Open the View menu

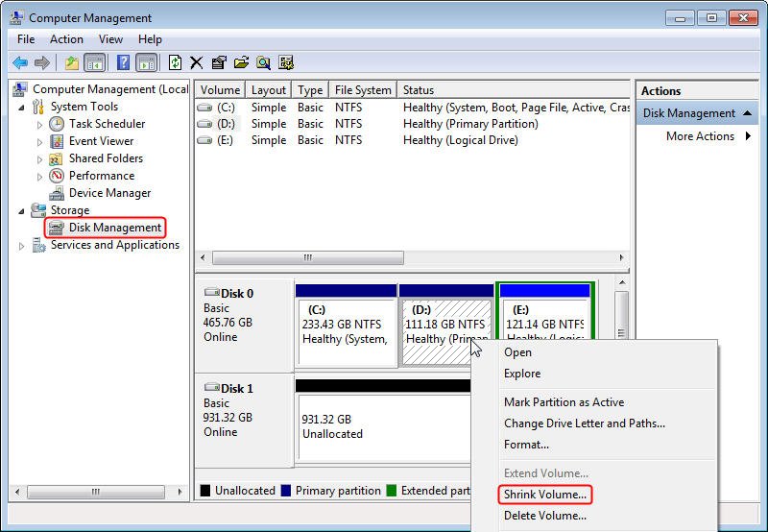pos(110,39)
